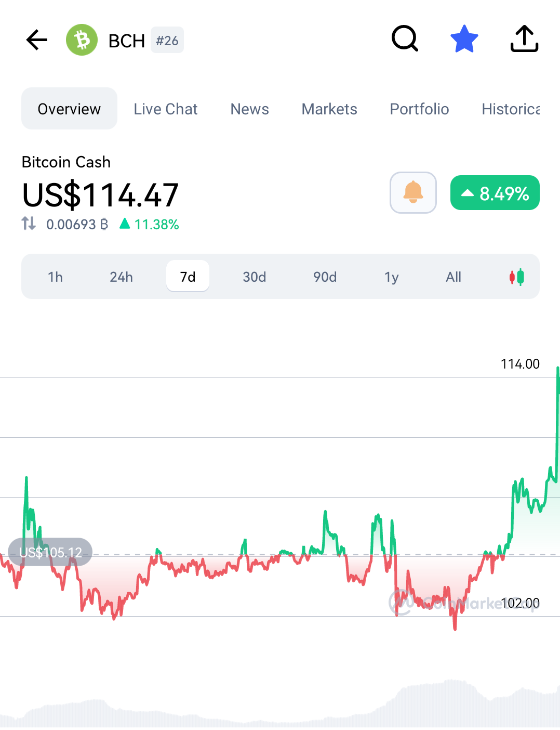560x730 pixels.
Task: Select the 1h chart range
Action: click(x=56, y=277)
